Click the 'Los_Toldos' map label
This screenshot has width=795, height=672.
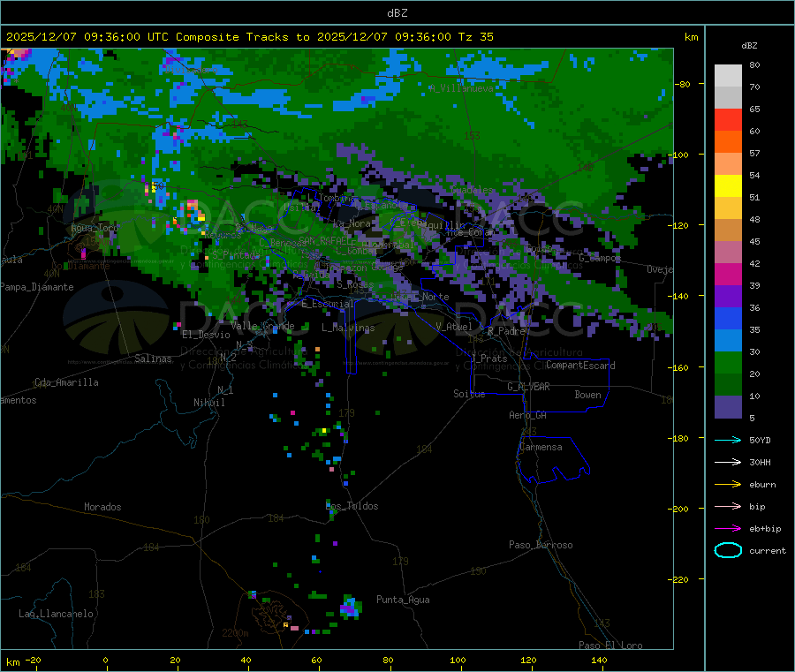pyautogui.click(x=352, y=506)
